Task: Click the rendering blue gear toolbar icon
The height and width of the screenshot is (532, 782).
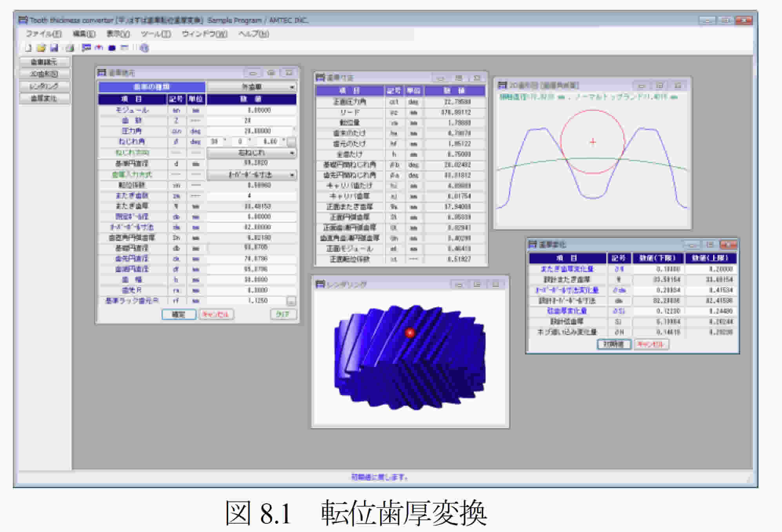Action: click(112, 48)
